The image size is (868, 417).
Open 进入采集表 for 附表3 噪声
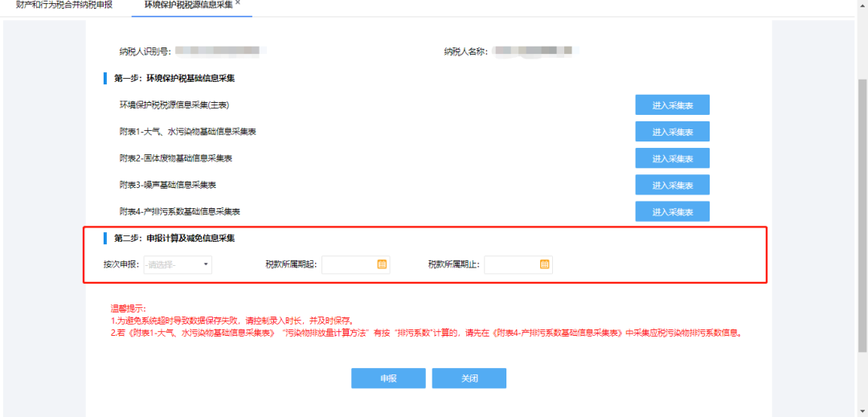(672, 185)
